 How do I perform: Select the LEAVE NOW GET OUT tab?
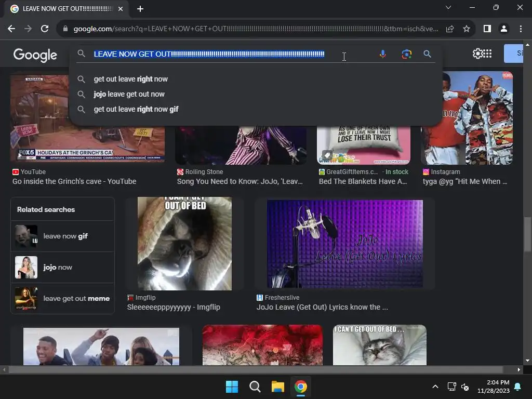(x=66, y=9)
